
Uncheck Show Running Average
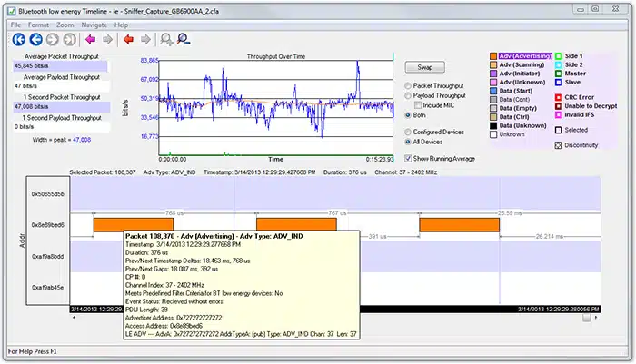coord(406,157)
